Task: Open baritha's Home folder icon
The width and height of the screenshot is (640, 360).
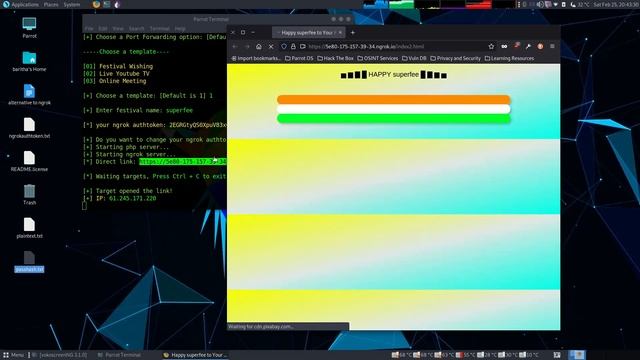Action: [29, 61]
